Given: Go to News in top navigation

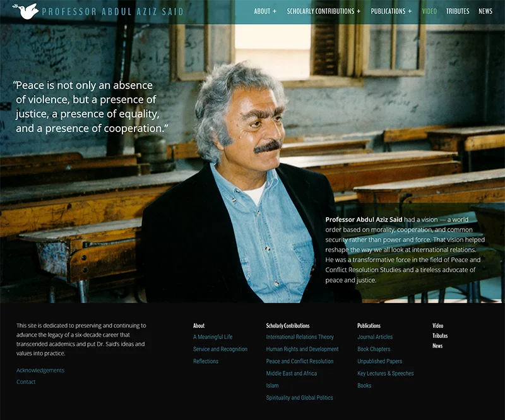Looking at the screenshot, I should pyautogui.click(x=485, y=11).
